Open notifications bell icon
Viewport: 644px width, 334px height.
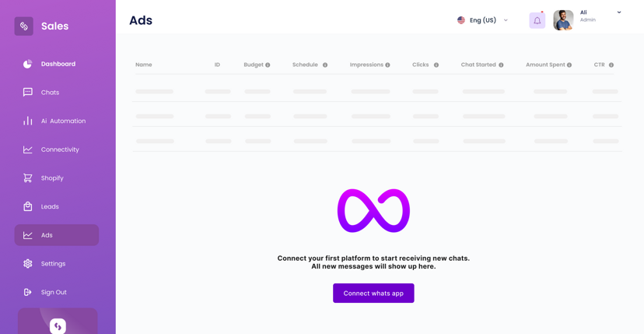(537, 20)
